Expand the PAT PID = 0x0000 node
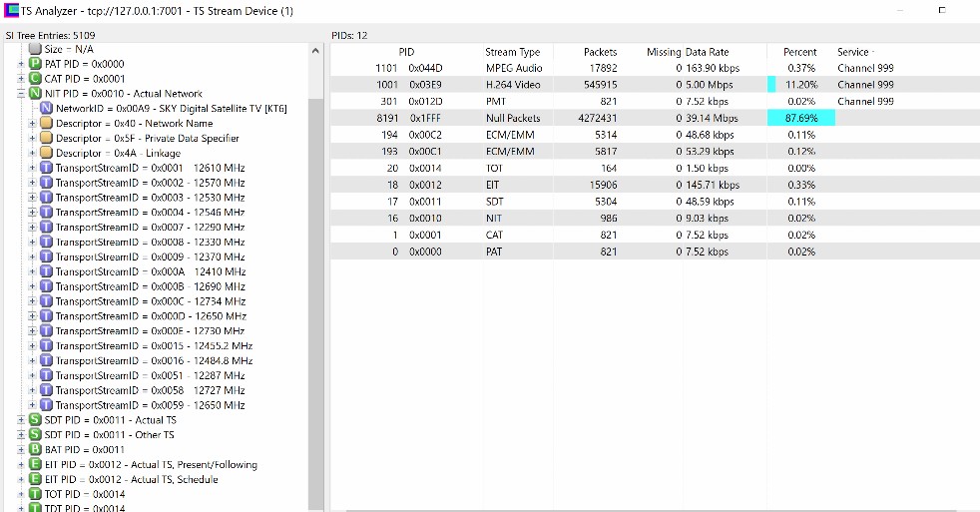The height and width of the screenshot is (512, 980). click(21, 64)
